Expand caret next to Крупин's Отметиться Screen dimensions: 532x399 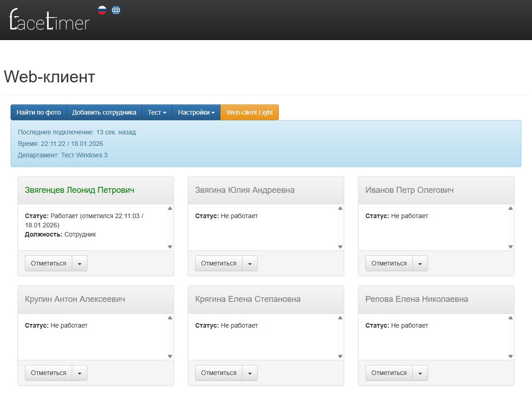(x=80, y=373)
